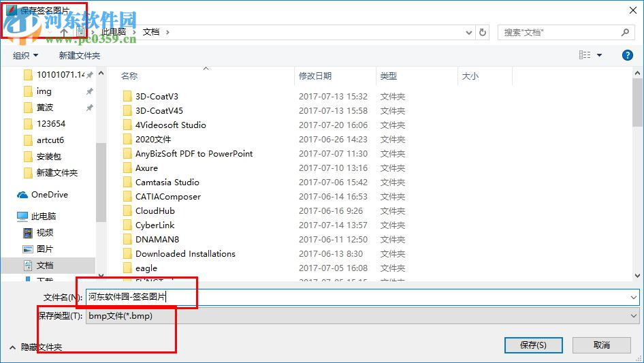Select the CyberLink folder
Screen dimensions: 644x363
(155, 225)
